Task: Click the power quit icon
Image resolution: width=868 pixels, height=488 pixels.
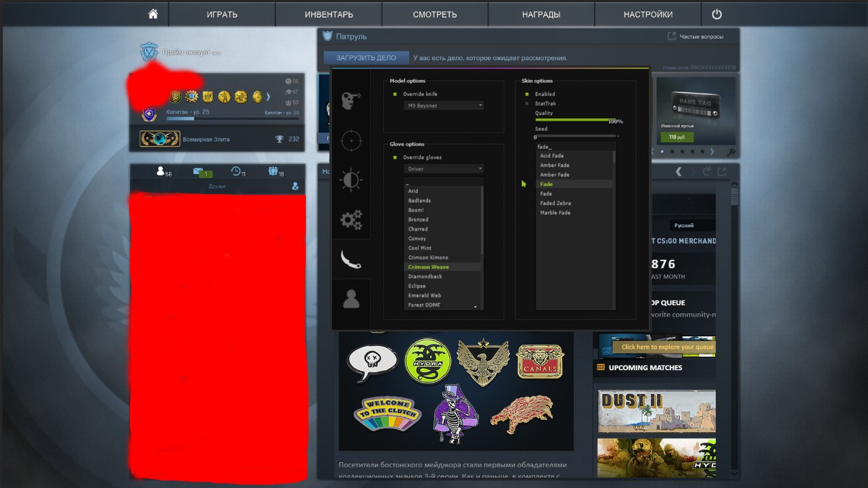Action: coord(716,14)
